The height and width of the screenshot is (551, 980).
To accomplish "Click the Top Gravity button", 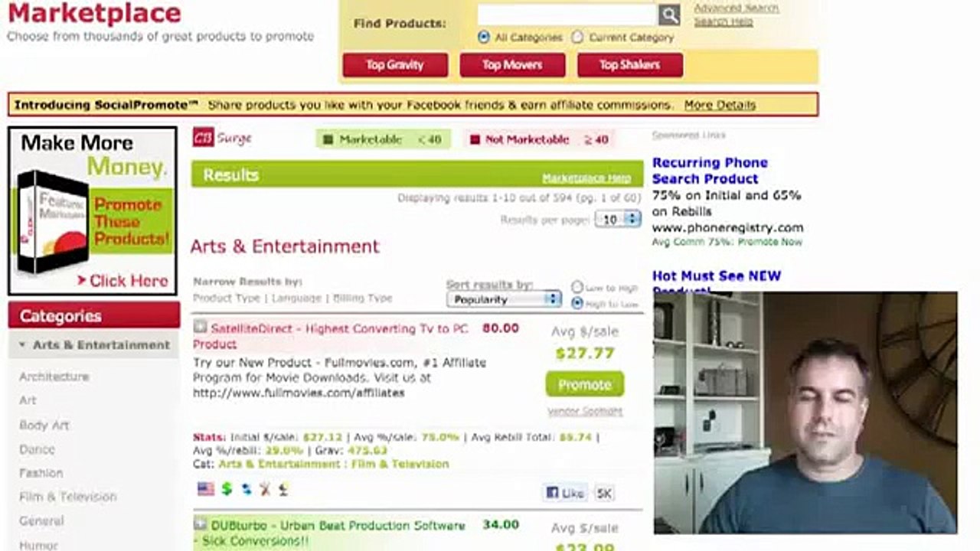I will 395,65.
